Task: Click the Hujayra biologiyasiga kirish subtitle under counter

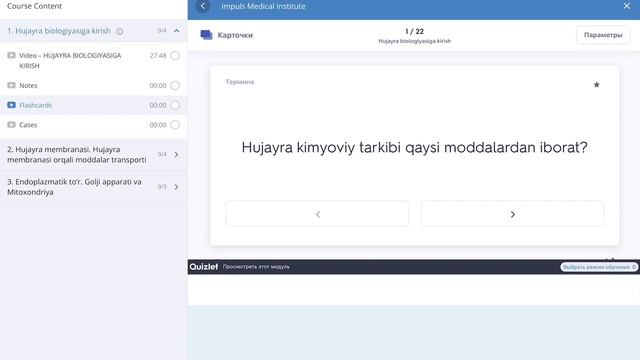Action: click(414, 41)
